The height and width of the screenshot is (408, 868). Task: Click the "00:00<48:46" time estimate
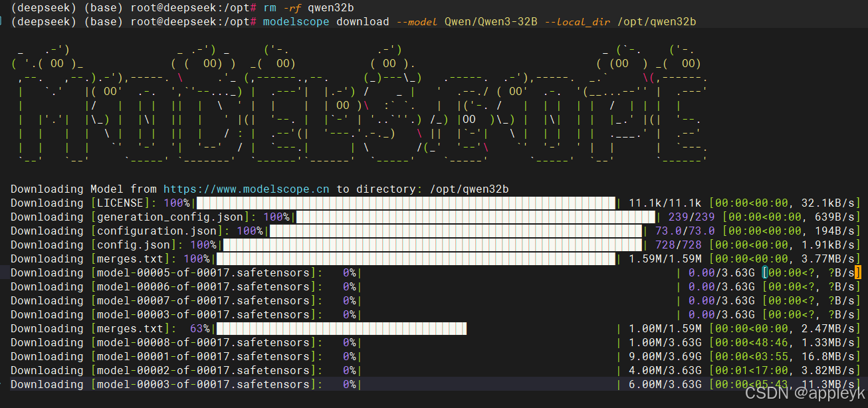(x=752, y=343)
